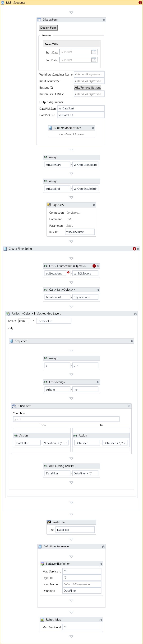Click Create Filter String red error icon

point(134,249)
